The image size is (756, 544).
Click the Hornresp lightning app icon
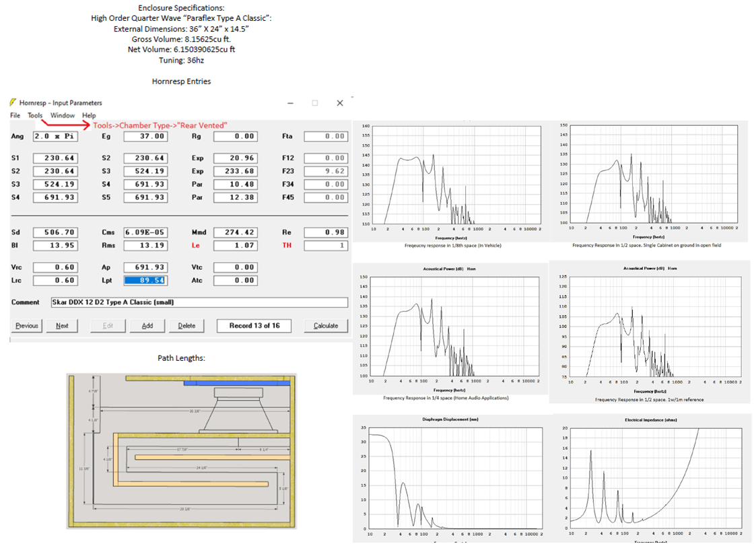click(x=13, y=102)
